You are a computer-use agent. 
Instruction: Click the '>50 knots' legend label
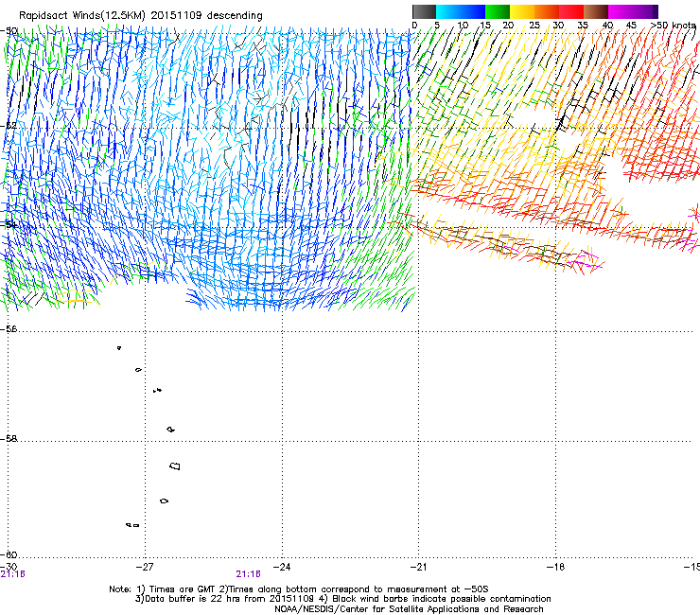tap(673, 25)
